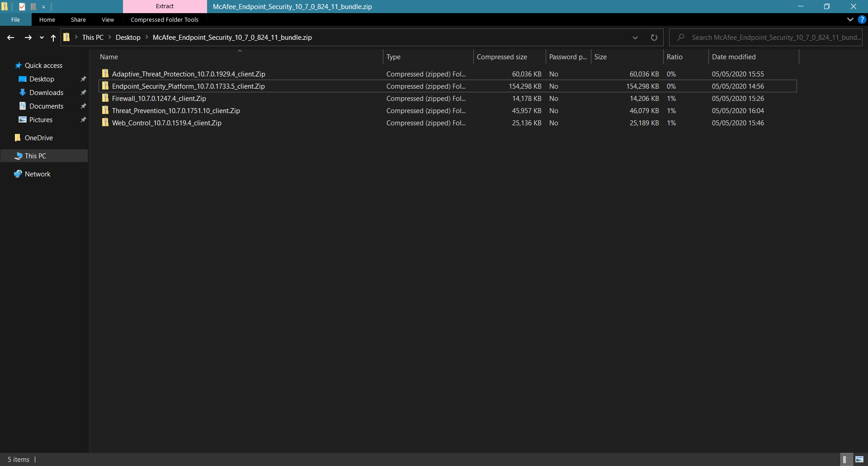Click the OneDrive icon in the sidebar
Screen dimensions: 868x466
pos(18,138)
